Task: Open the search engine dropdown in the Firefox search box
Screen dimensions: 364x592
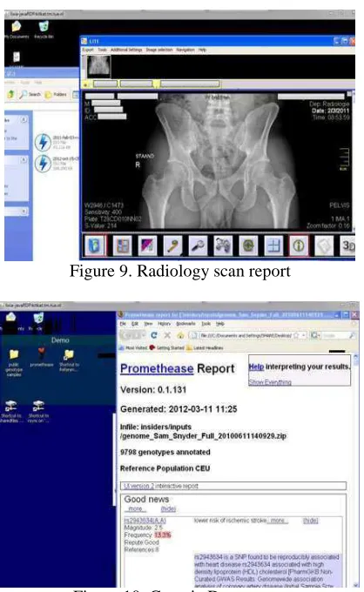Action: click(315, 335)
